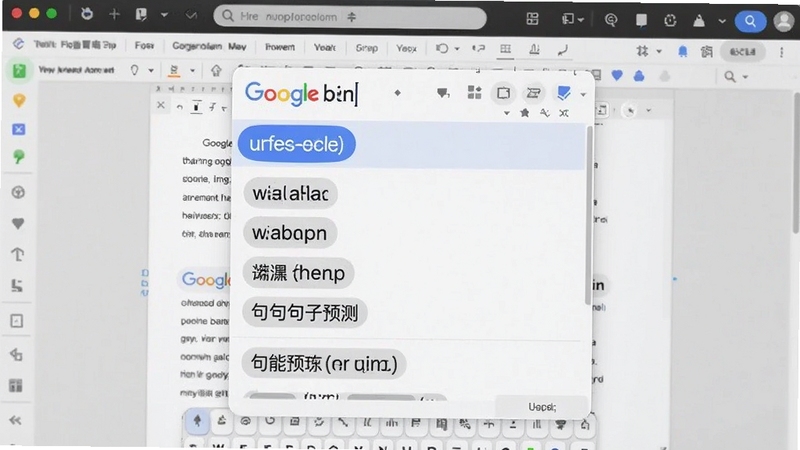
Task: Open dropdown next to magnifier in toolbar
Action: click(x=745, y=77)
